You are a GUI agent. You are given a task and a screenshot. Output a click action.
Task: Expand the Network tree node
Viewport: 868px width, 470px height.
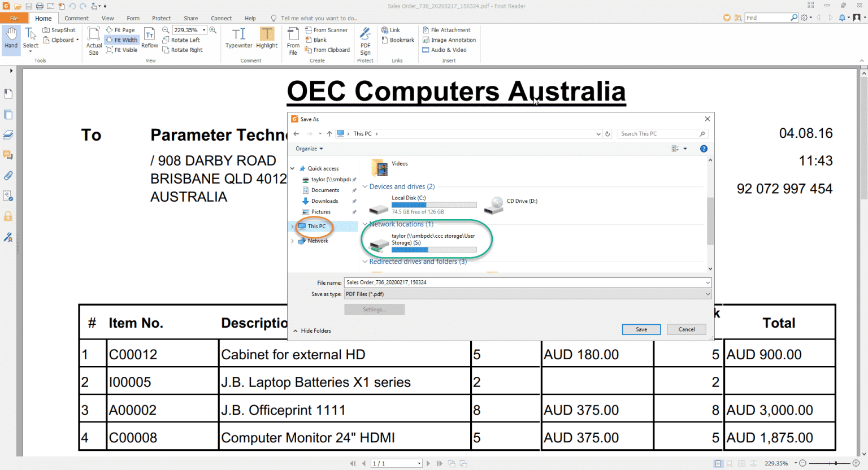click(x=292, y=241)
